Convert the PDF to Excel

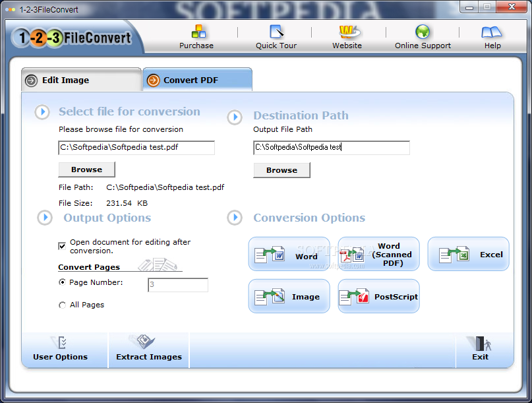468,254
